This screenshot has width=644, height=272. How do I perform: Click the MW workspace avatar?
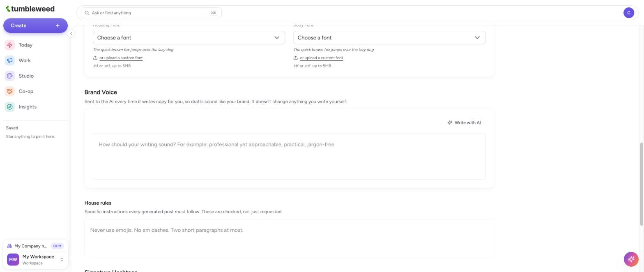click(x=13, y=260)
